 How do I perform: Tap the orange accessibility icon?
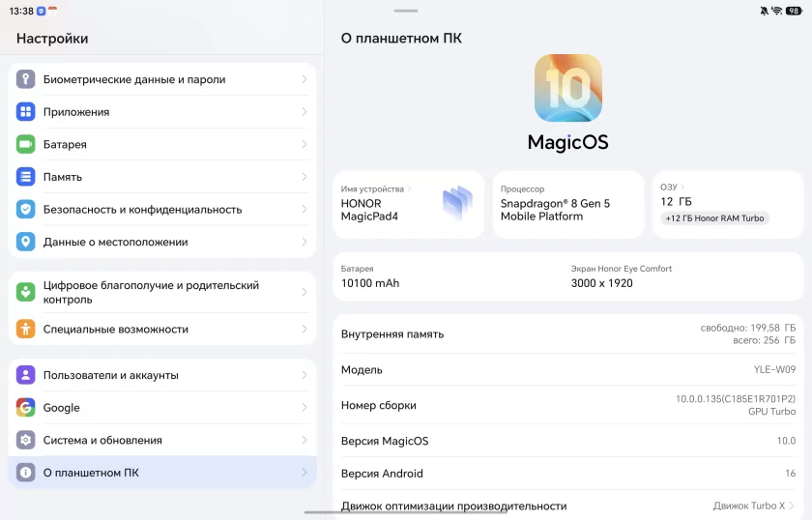[x=25, y=329]
